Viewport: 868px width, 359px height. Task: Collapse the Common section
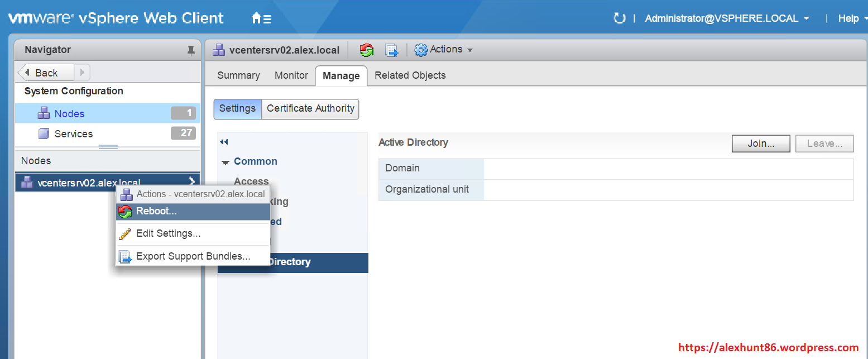coord(226,162)
